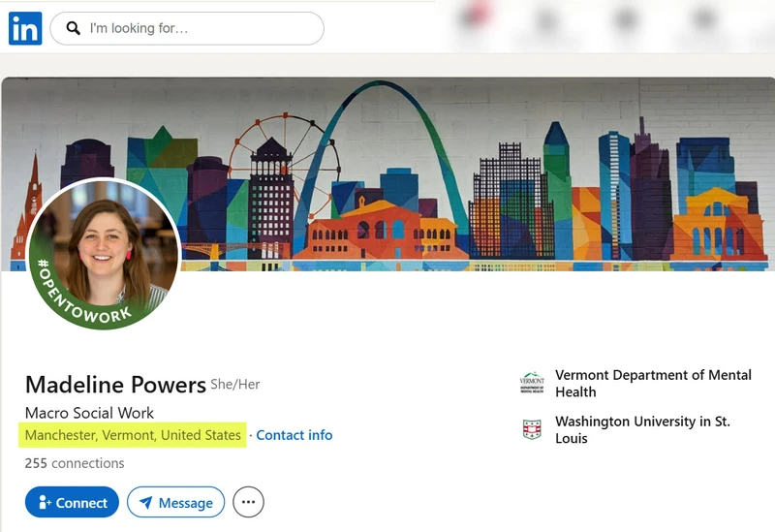Click the Message button

point(176,502)
